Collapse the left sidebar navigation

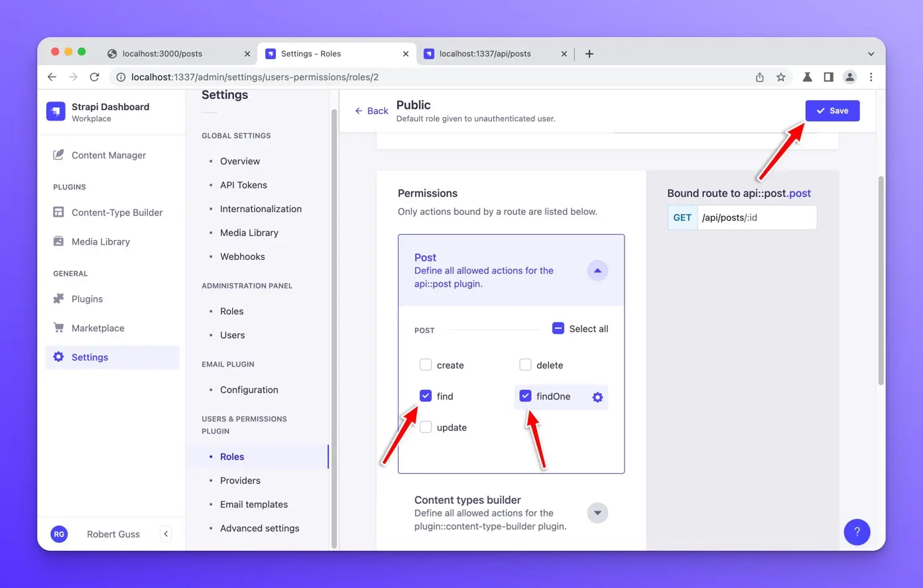(166, 534)
